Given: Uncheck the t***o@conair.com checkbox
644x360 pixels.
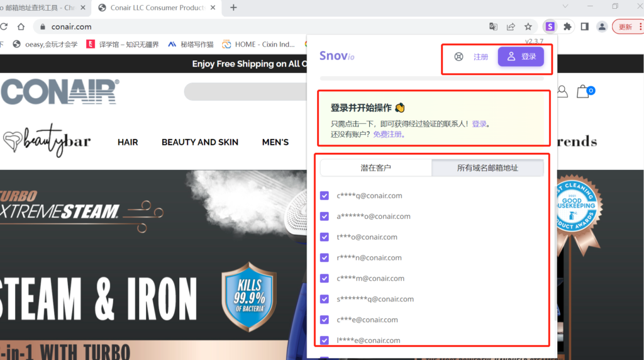Looking at the screenshot, I should coord(325,237).
